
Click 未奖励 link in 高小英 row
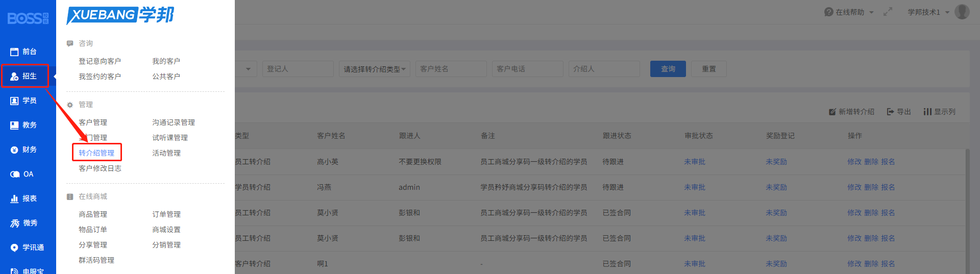click(x=776, y=162)
